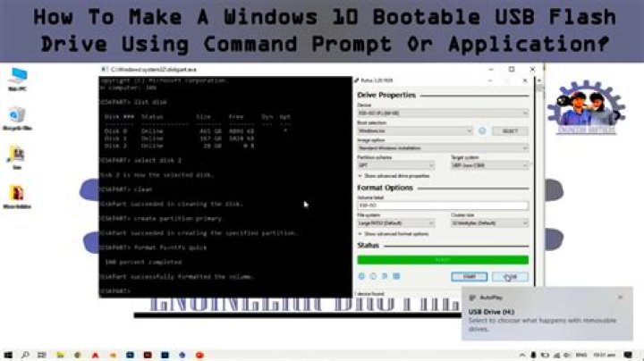
Task: Click ENG language indicator in taskbar
Action: tap(580, 355)
